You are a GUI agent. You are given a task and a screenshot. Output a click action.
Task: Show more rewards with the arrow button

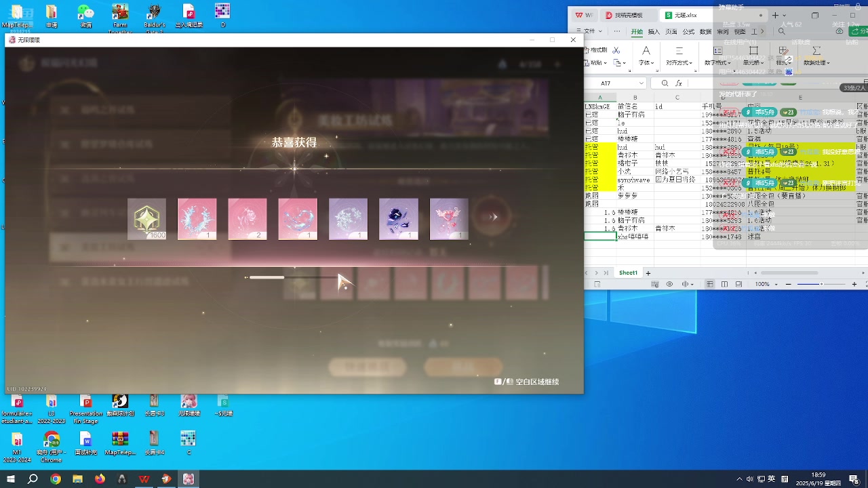(x=494, y=217)
